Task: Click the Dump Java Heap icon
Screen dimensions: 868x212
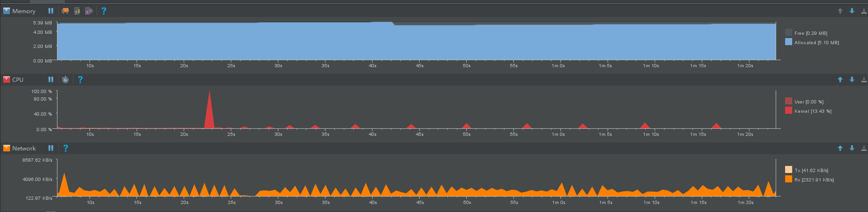Action: tap(77, 11)
